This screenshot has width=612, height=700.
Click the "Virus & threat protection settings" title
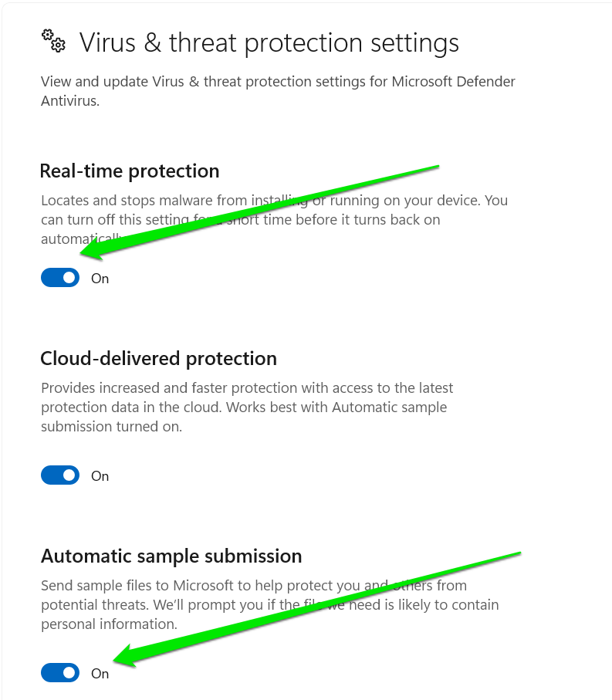click(269, 42)
